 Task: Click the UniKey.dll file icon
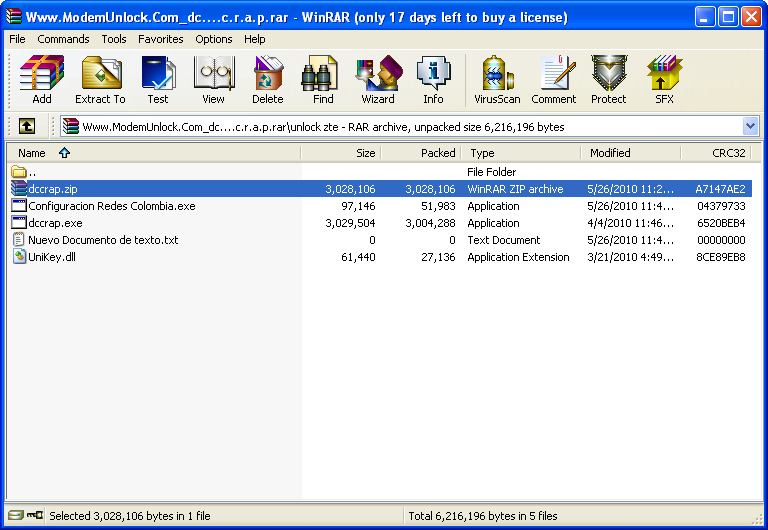(19, 257)
